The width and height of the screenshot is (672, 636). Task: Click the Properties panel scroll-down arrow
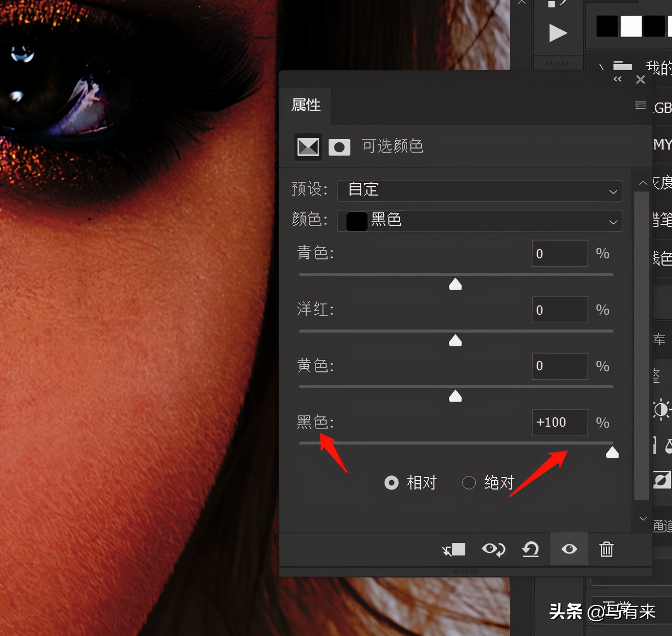tap(643, 518)
